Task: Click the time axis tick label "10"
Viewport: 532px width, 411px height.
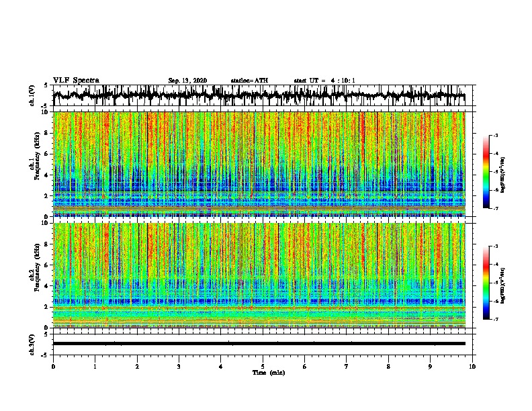Action: pos(472,367)
